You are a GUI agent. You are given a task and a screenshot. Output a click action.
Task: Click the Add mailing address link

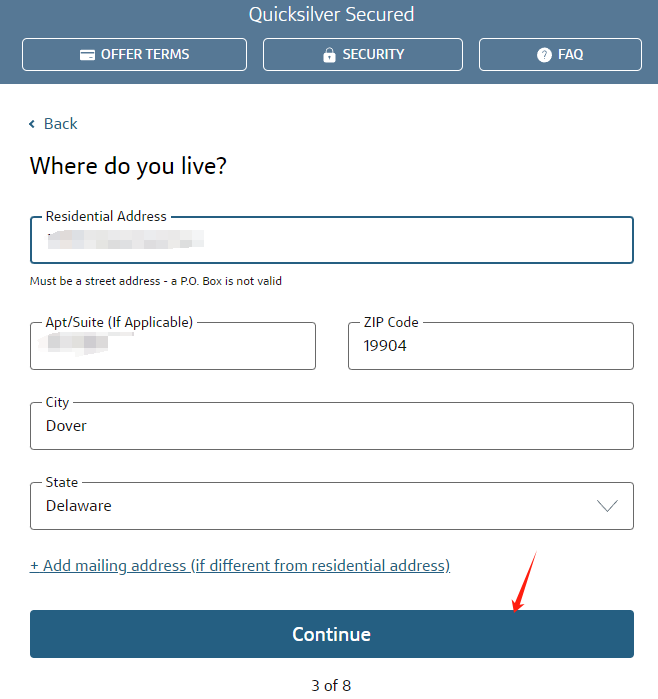pyautogui.click(x=240, y=566)
